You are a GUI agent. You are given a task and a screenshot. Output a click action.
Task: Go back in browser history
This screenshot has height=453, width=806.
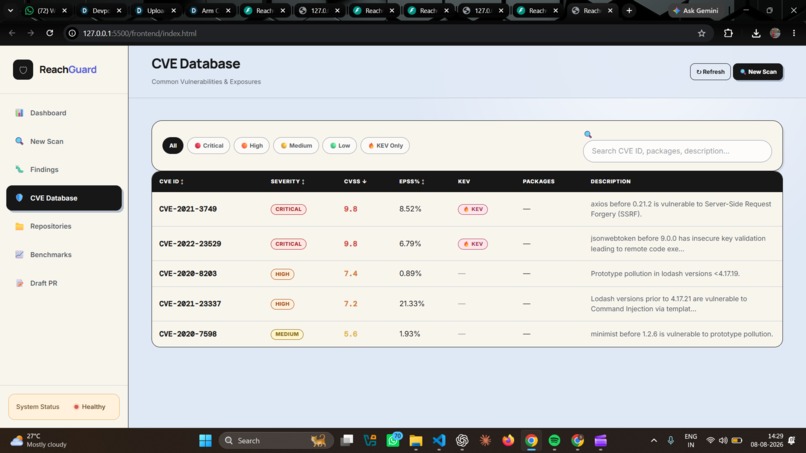[12, 33]
